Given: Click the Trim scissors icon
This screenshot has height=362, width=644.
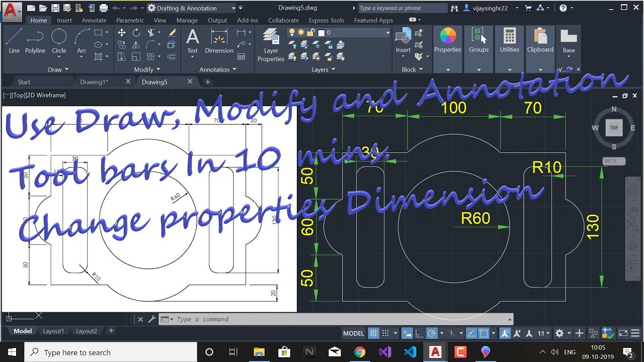Looking at the screenshot, I should tap(150, 33).
